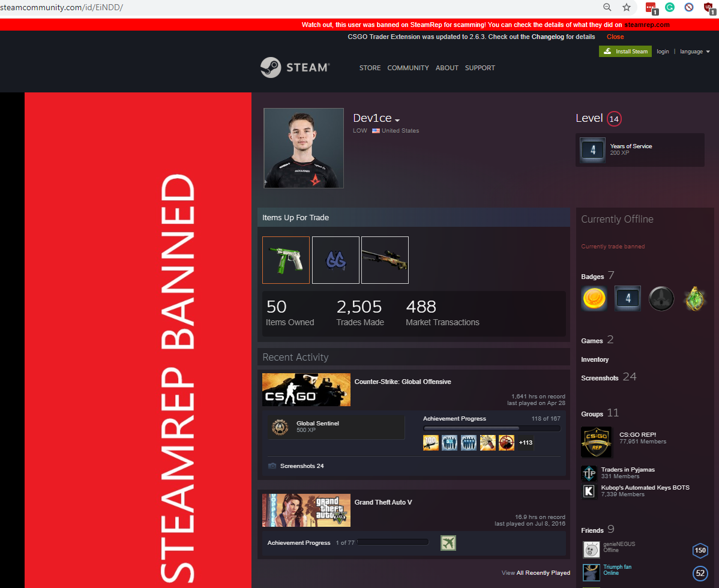Viewport: 719px width, 588px height.
Task: Click the gold coin badge
Action: [x=594, y=298]
